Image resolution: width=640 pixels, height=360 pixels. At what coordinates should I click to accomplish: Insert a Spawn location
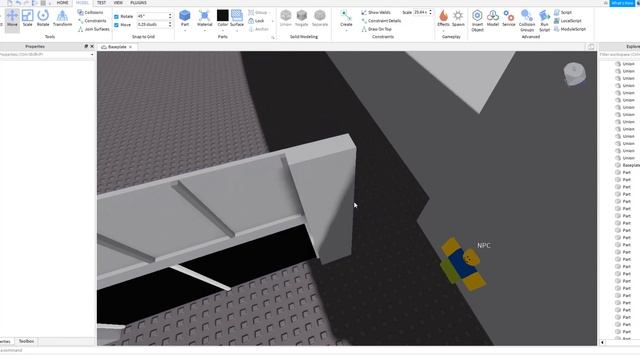coord(458,18)
